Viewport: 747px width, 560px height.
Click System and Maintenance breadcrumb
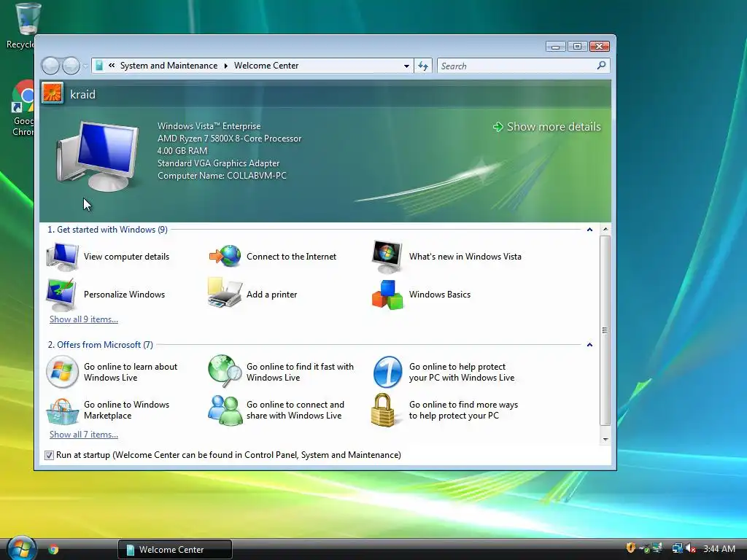pos(169,66)
